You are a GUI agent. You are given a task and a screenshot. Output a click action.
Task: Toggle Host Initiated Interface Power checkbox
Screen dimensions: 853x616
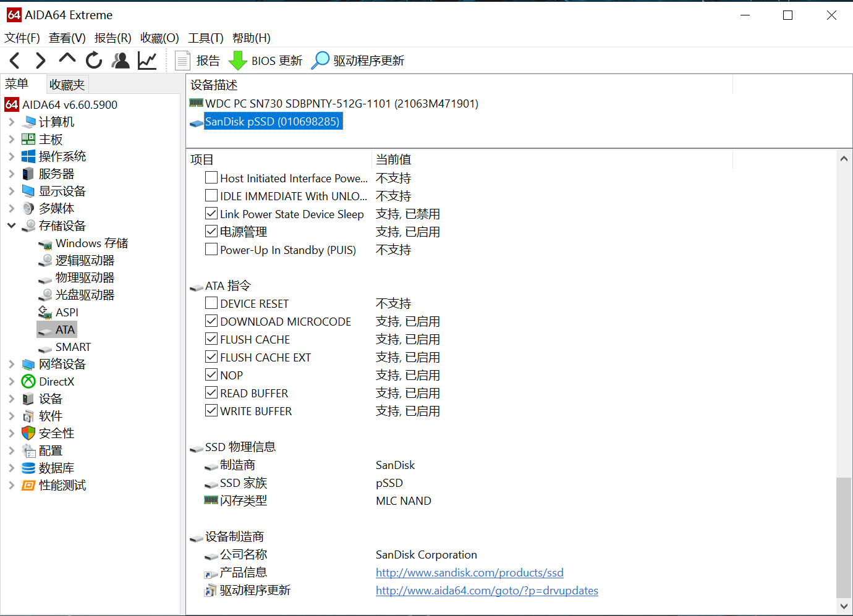click(x=211, y=178)
